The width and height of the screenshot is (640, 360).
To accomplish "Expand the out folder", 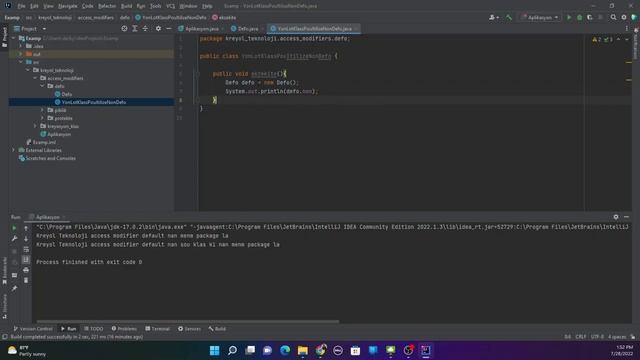I will click(20, 54).
